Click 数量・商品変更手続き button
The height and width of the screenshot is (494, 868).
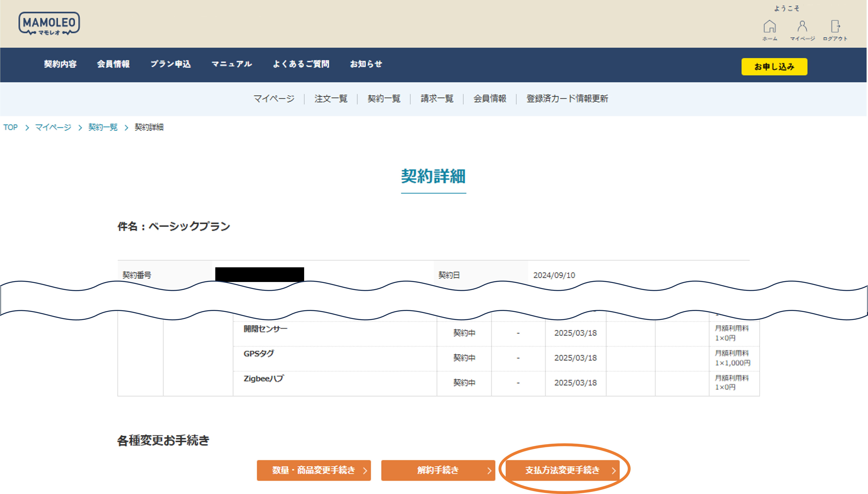coord(314,470)
